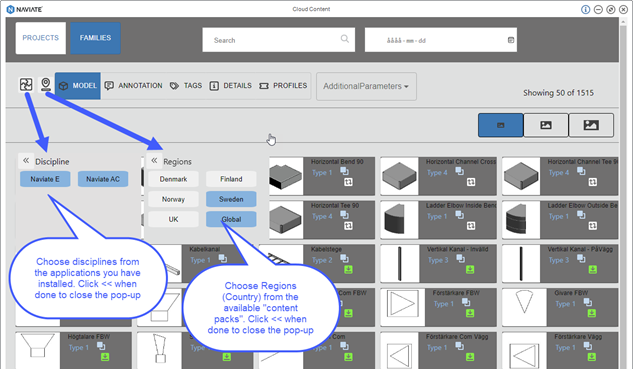Viewport: 633px width, 369px height.
Task: Click the Search input field
Action: click(279, 40)
